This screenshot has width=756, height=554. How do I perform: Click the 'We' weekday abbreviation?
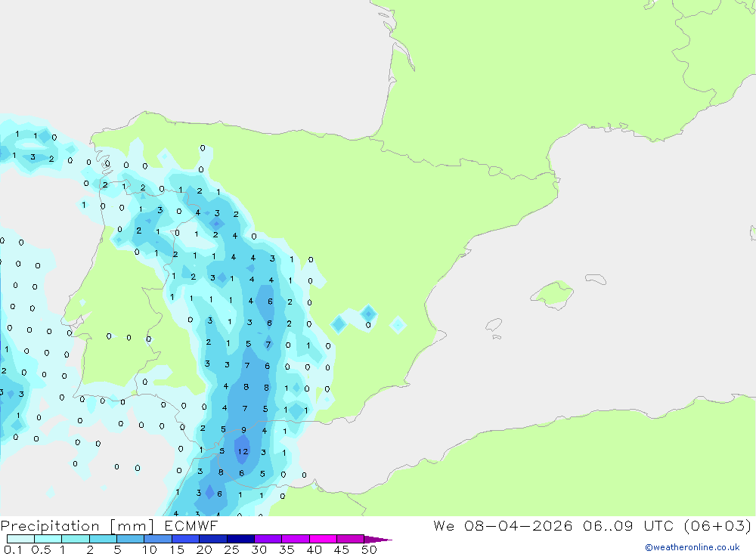[x=443, y=525]
